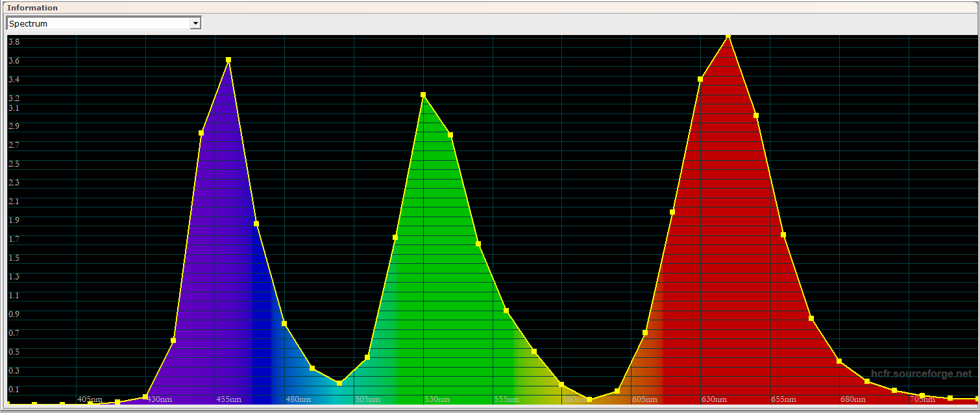Click the 705nm axis label
Image resolution: width=980 pixels, height=413 pixels.
click(x=922, y=399)
